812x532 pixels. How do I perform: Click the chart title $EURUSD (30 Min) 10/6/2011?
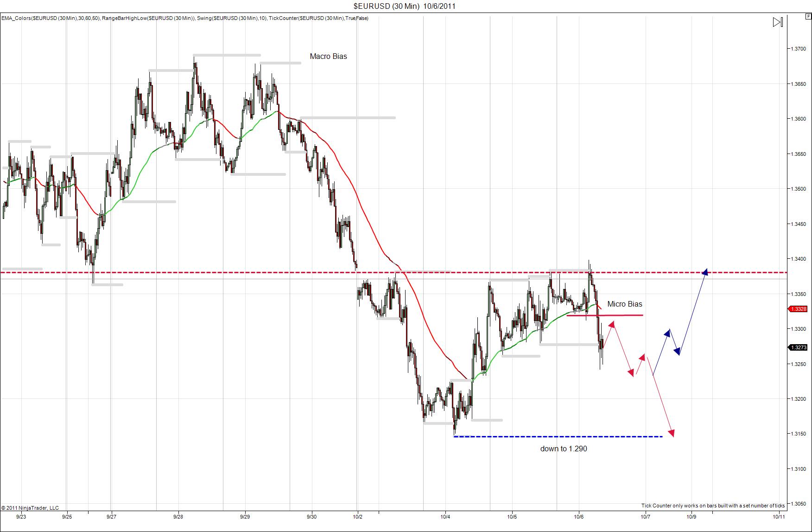coord(405,6)
